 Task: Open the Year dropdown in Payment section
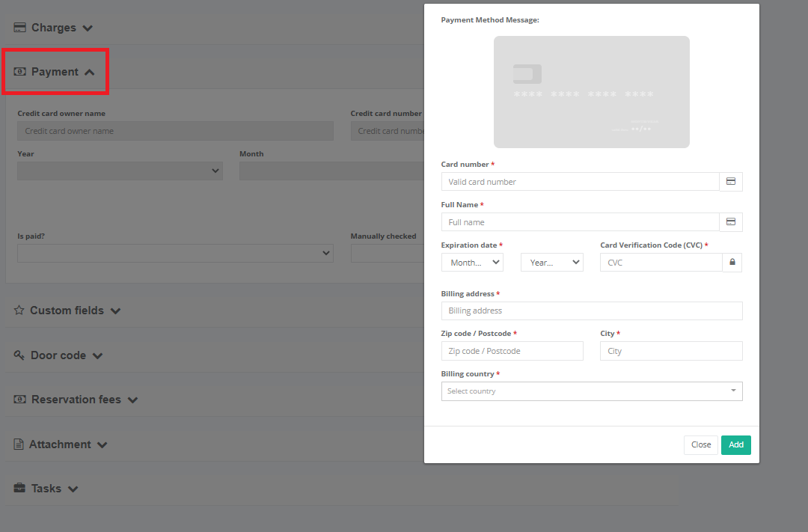click(x=120, y=171)
